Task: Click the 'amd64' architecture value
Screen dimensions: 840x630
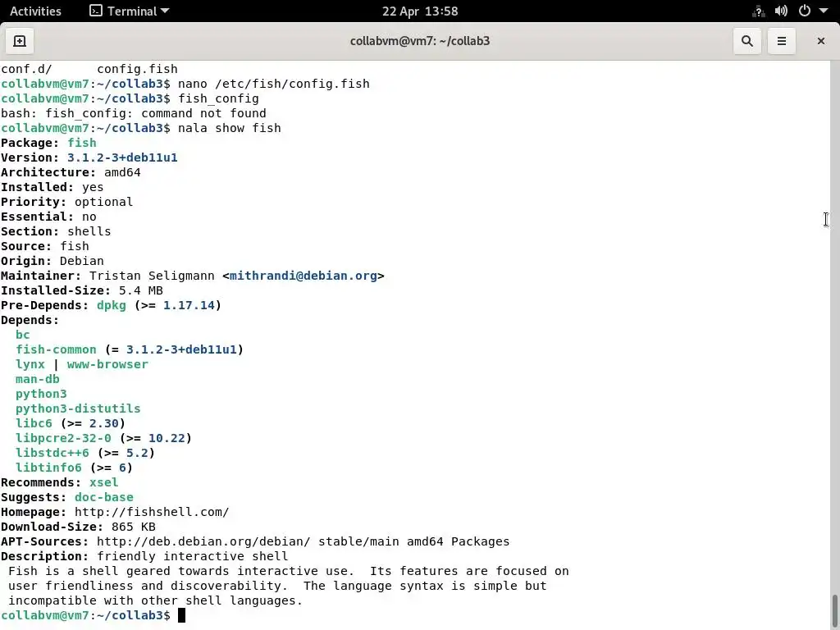Action: point(122,172)
